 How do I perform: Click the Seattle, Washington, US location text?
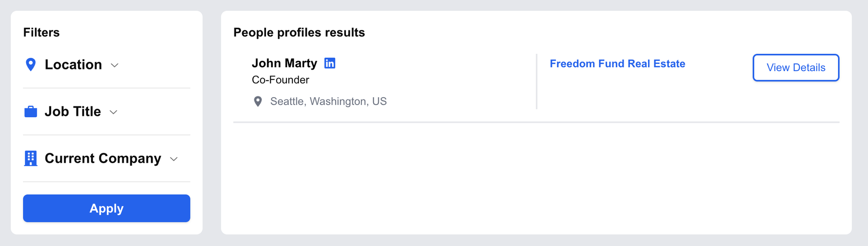tap(329, 102)
